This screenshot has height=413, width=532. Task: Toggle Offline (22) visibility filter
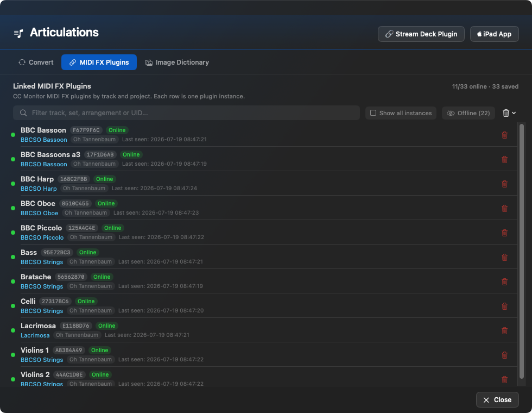tap(468, 113)
